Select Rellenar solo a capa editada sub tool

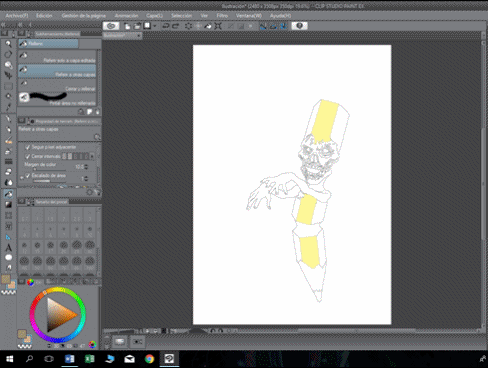(x=57, y=57)
